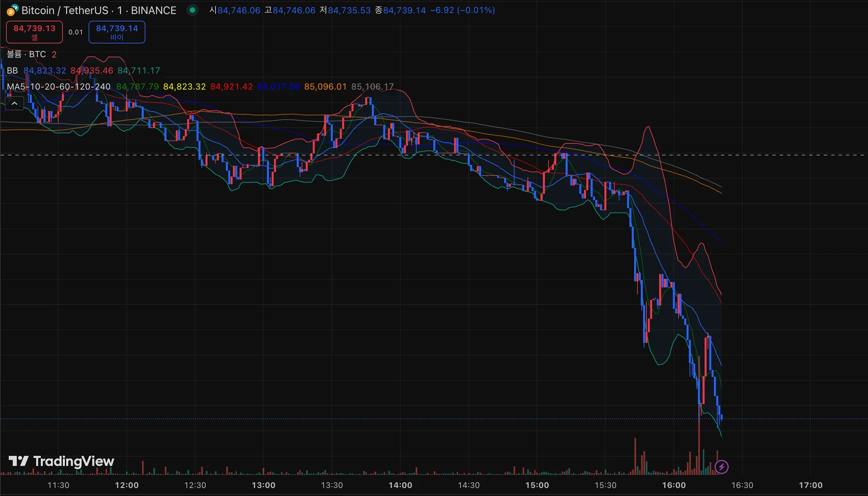The height and width of the screenshot is (496, 868).
Task: Click the yellow MA value 84,823.32
Action: [185, 86]
